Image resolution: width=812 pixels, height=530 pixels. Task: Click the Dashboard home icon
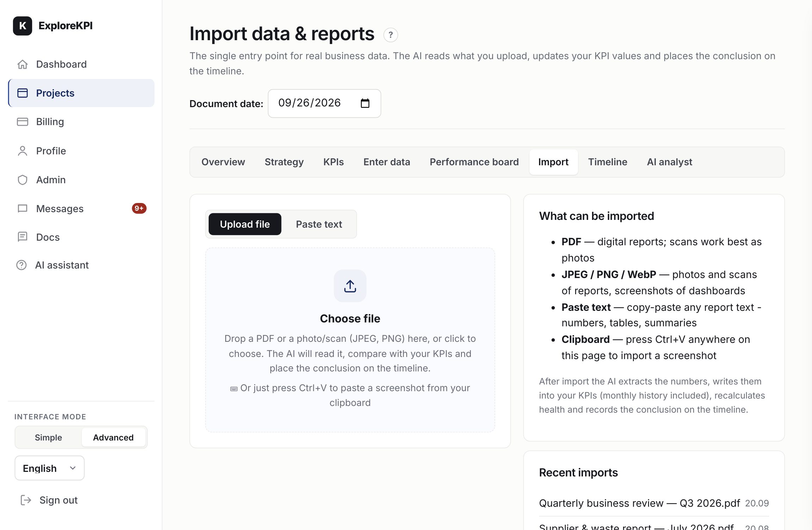click(x=23, y=64)
